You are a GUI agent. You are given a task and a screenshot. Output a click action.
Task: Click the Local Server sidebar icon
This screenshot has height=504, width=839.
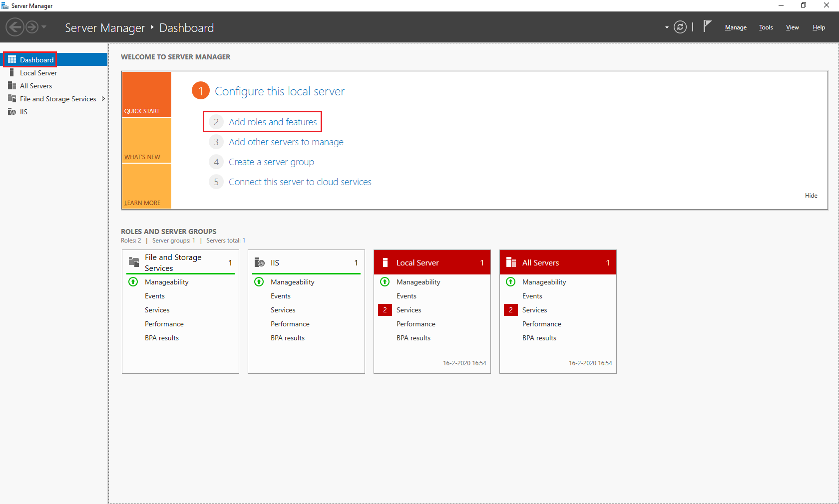click(x=12, y=72)
